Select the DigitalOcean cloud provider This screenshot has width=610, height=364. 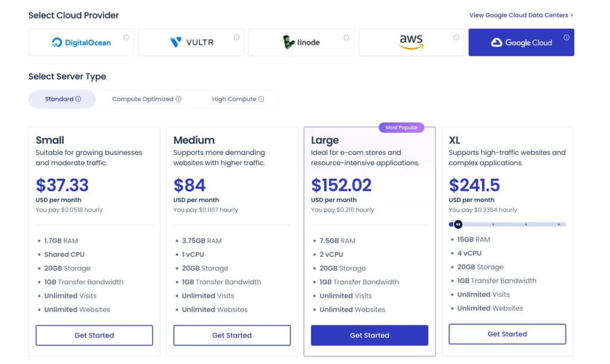(81, 42)
